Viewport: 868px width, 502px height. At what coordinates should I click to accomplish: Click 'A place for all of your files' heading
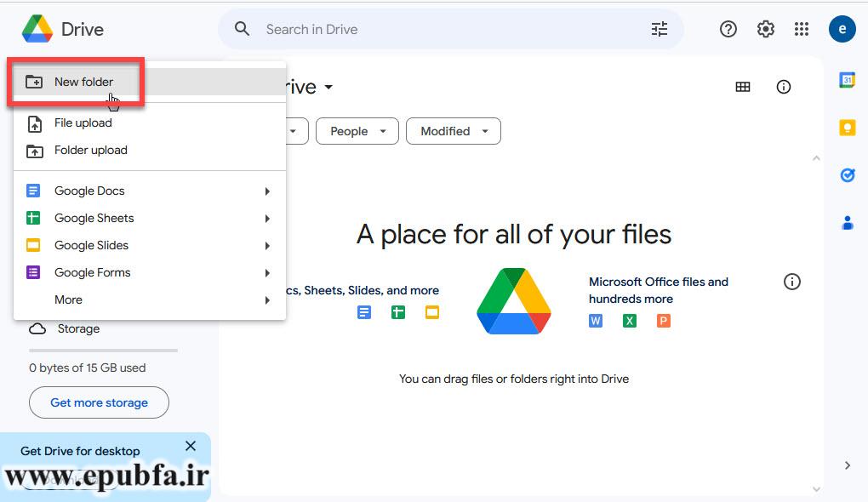[514, 234]
